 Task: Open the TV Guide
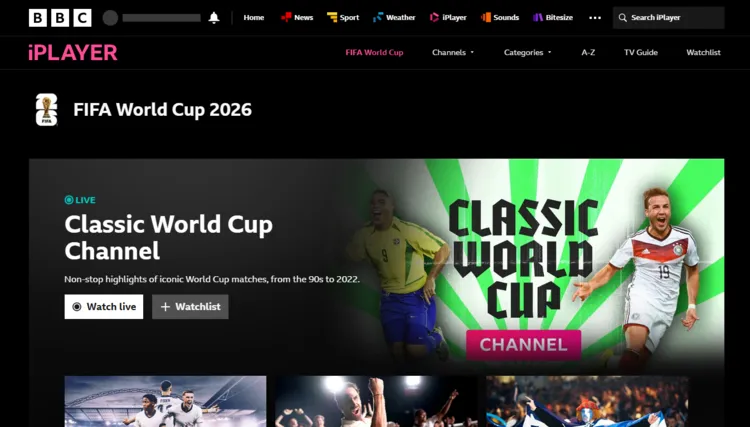641,53
